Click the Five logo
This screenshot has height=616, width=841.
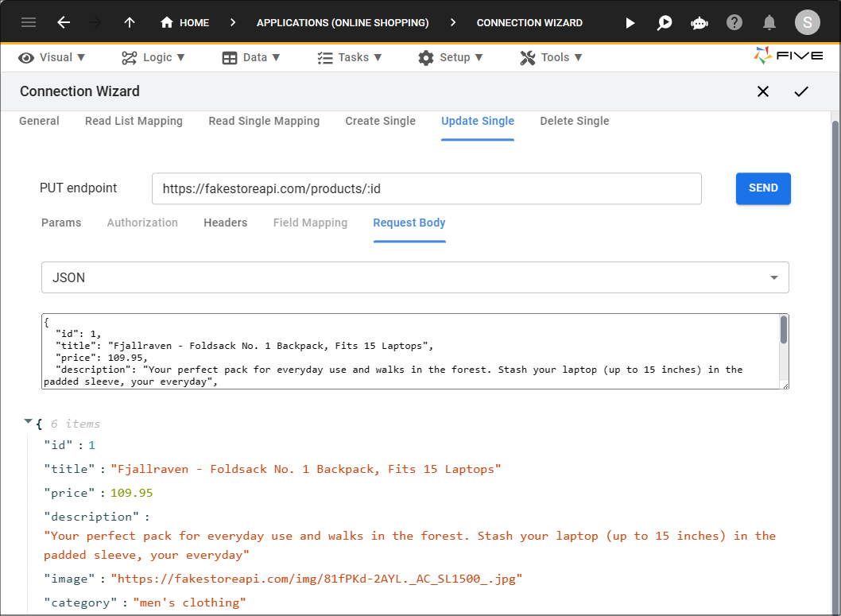[x=788, y=56]
